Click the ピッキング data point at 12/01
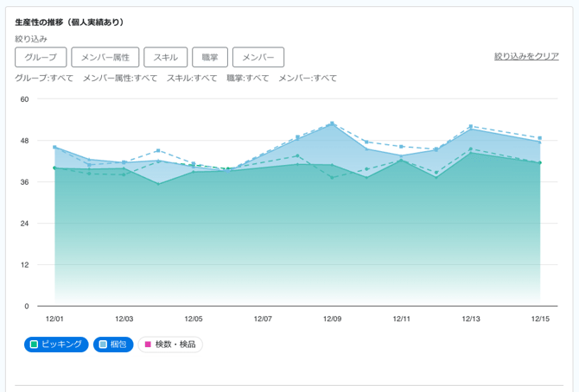 point(54,168)
